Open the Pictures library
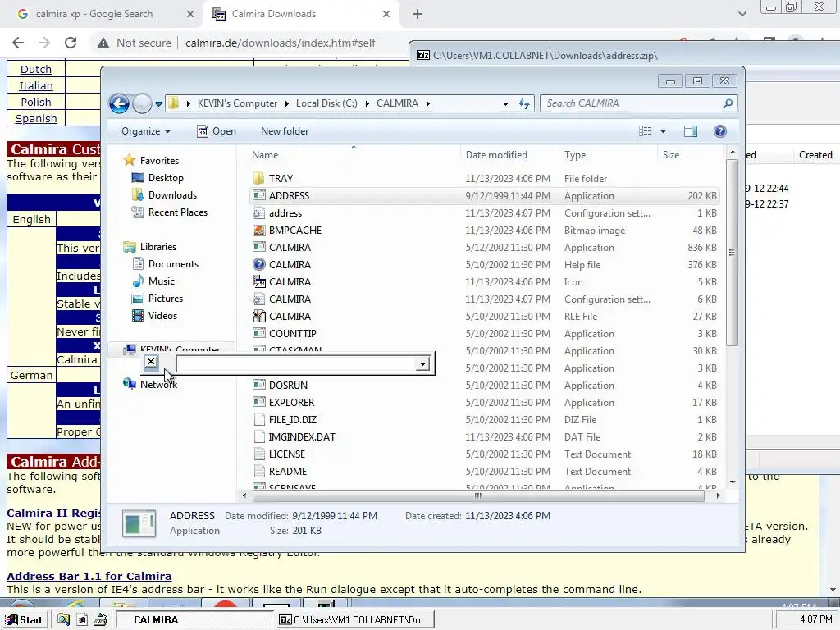Viewport: 840px width, 630px height. click(166, 299)
